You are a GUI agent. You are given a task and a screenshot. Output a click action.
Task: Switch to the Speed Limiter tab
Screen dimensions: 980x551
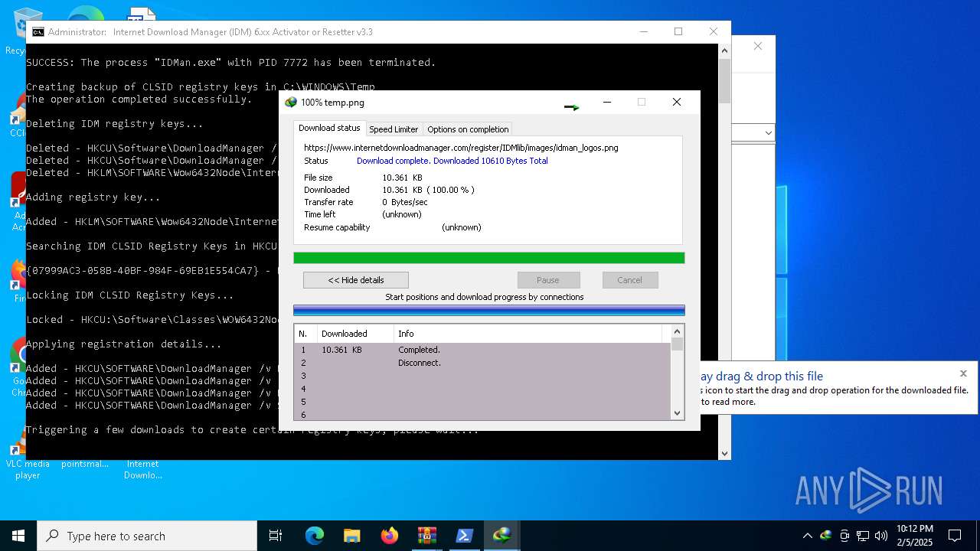[x=394, y=129]
